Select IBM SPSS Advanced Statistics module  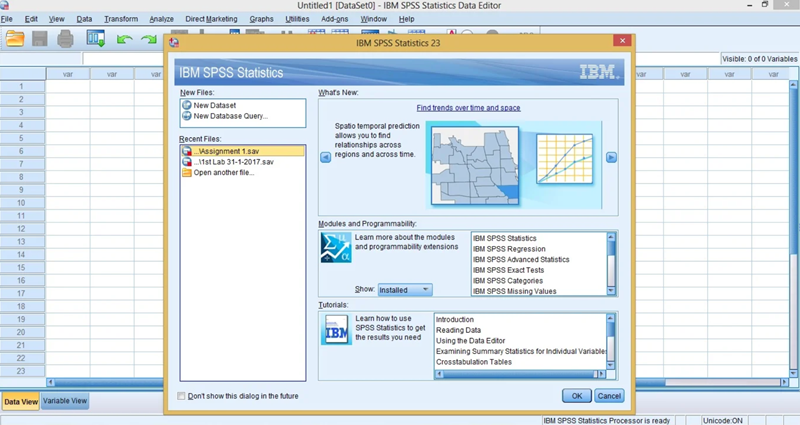(x=521, y=259)
